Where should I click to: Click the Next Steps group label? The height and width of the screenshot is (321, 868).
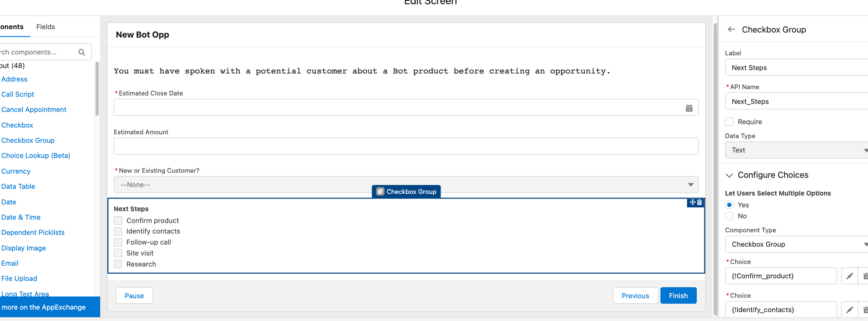tap(131, 209)
